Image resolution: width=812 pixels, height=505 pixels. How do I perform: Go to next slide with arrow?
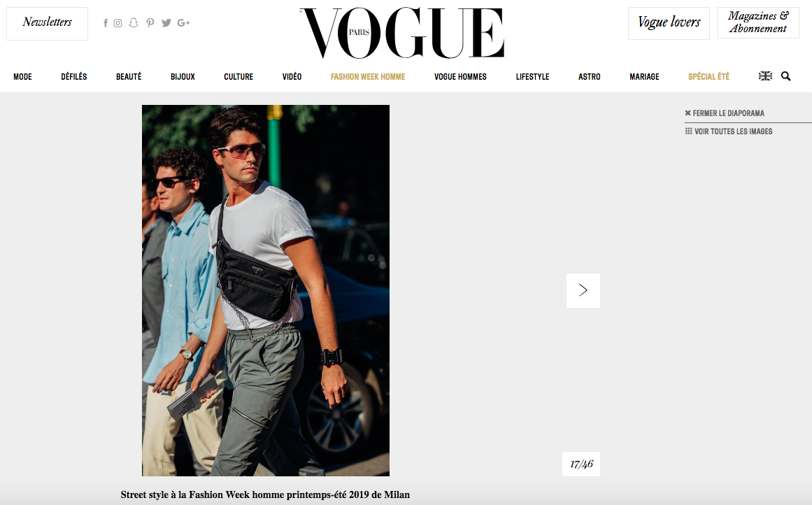583,290
